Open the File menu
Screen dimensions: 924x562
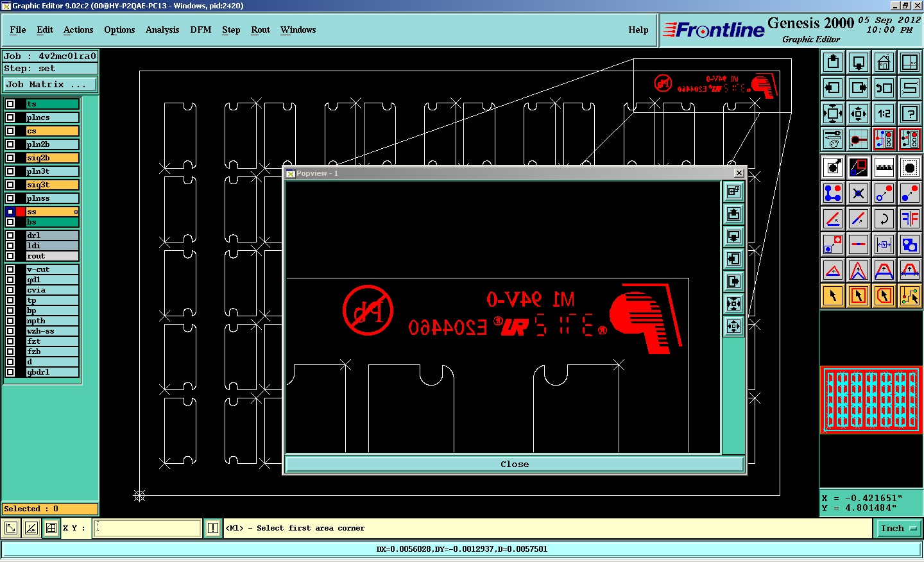pyautogui.click(x=18, y=30)
